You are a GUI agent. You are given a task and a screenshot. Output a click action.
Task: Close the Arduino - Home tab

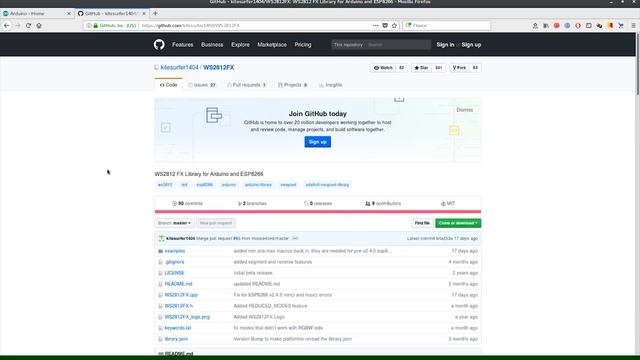(x=69, y=13)
